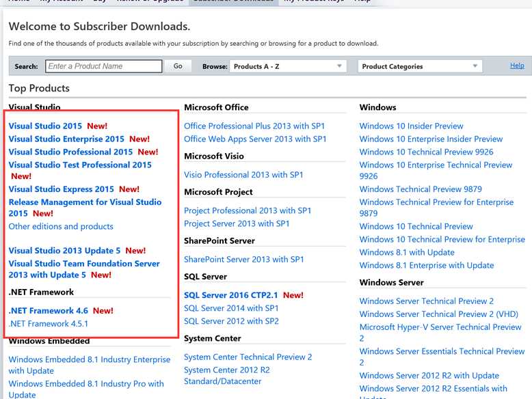
Task: Click the SQL Server section heading
Action: [205, 277]
